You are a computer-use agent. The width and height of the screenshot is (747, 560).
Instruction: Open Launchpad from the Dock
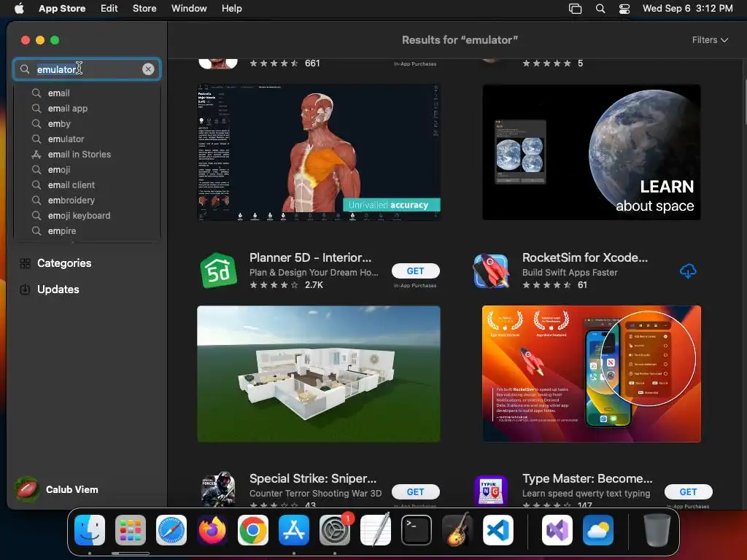coord(131,530)
